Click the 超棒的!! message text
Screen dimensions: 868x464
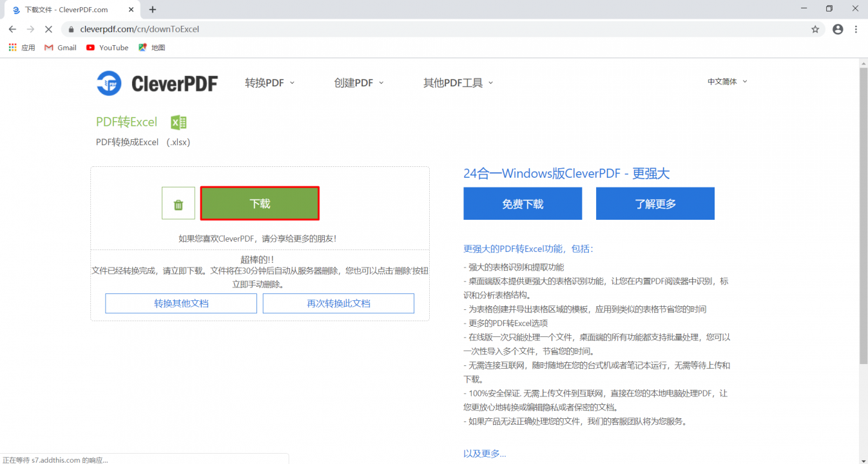tap(257, 259)
